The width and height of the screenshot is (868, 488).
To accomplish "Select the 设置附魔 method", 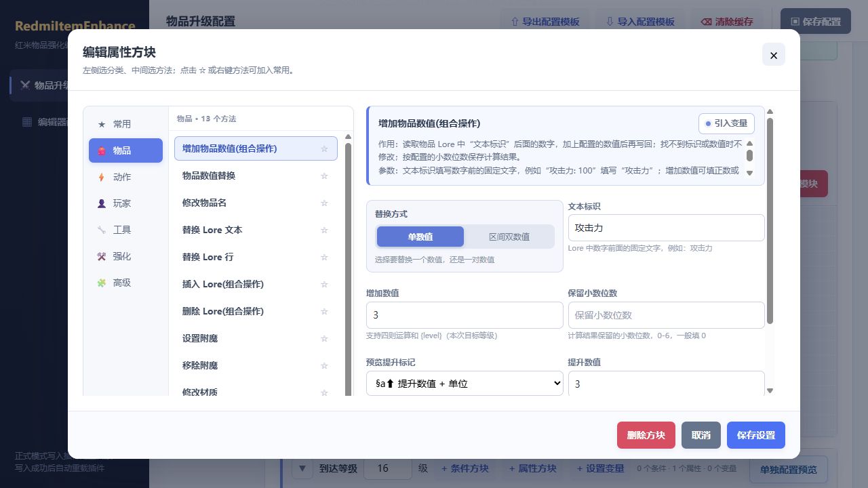I will coord(256,338).
